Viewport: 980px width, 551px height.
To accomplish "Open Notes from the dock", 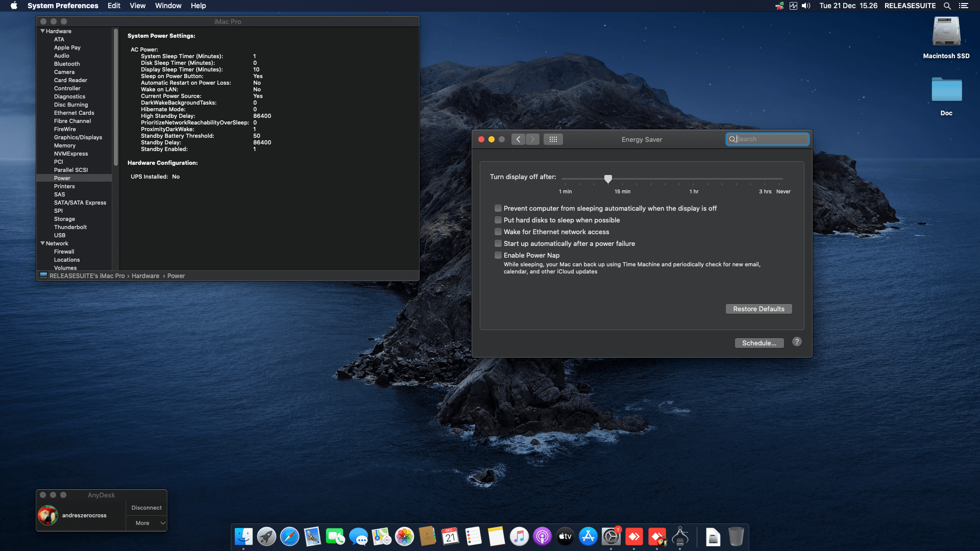I will (x=496, y=537).
